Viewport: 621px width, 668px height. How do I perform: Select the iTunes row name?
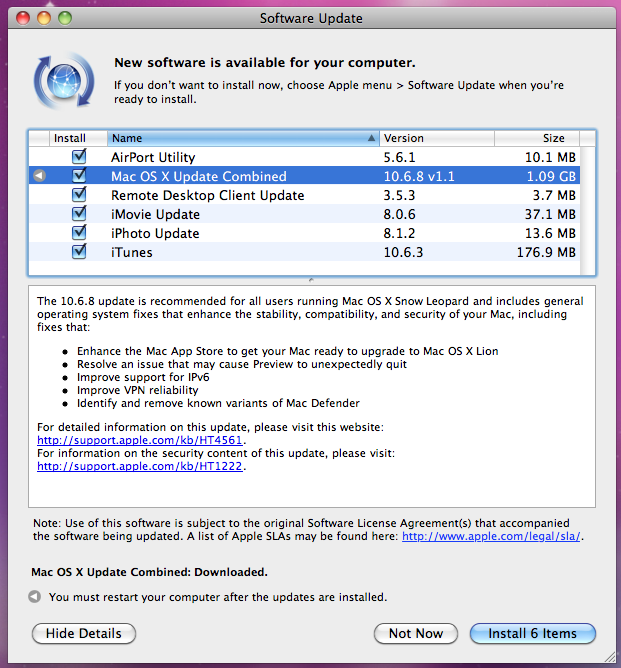tap(132, 252)
